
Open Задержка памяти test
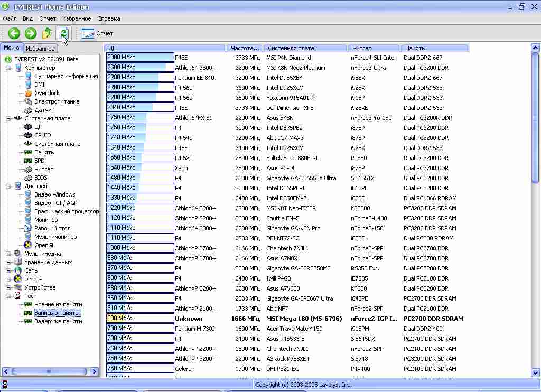coord(58,321)
